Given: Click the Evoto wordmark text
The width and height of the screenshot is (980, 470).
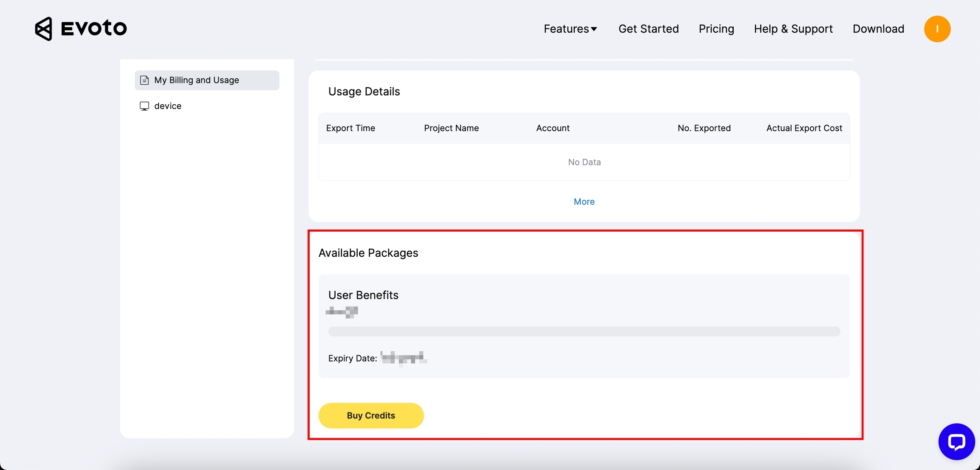Looking at the screenshot, I should [94, 29].
